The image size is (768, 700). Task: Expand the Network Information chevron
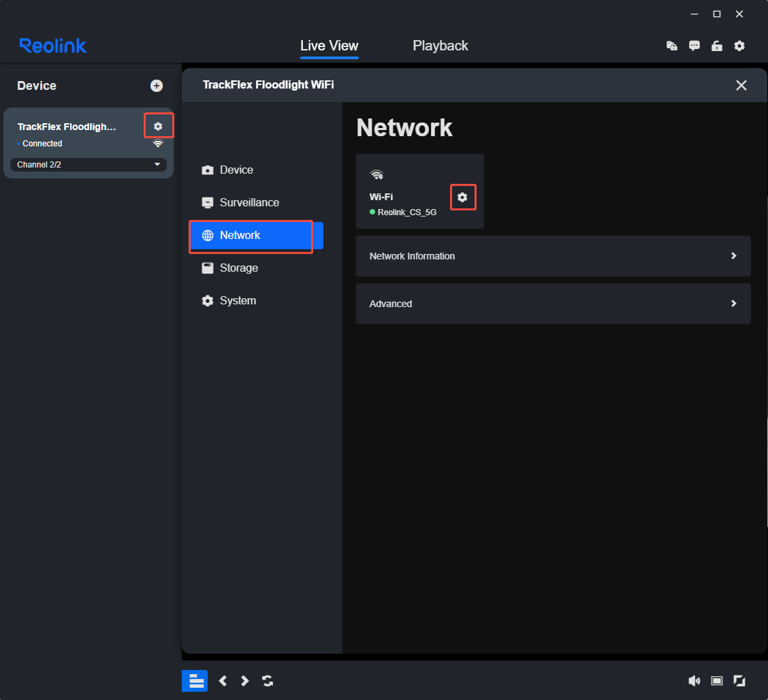click(x=734, y=256)
